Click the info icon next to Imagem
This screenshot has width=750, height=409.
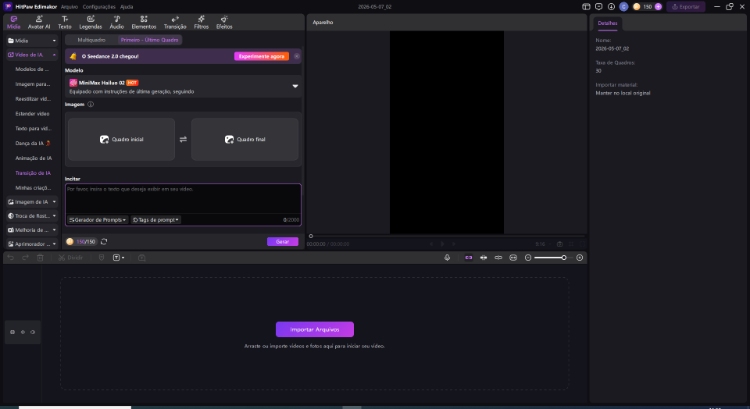click(x=90, y=104)
